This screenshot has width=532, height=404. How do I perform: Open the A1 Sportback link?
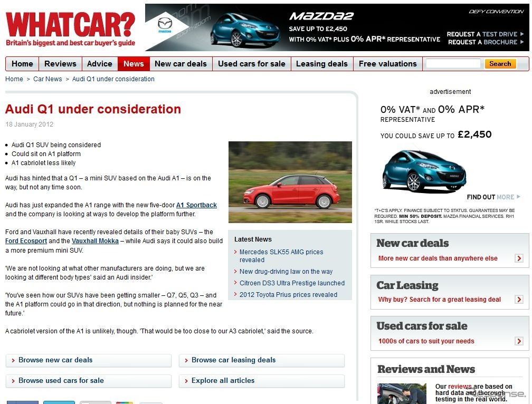point(196,205)
